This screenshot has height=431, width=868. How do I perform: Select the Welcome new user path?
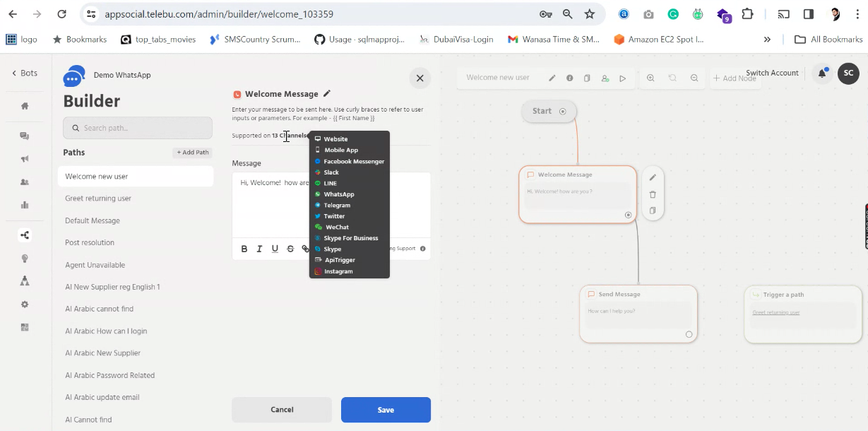(x=136, y=177)
